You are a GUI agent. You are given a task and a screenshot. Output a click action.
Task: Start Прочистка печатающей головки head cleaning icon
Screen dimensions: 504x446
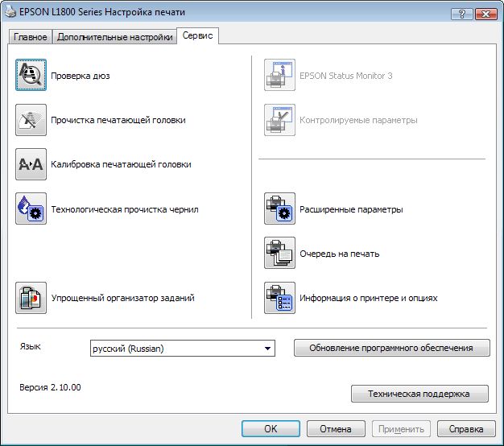point(31,120)
